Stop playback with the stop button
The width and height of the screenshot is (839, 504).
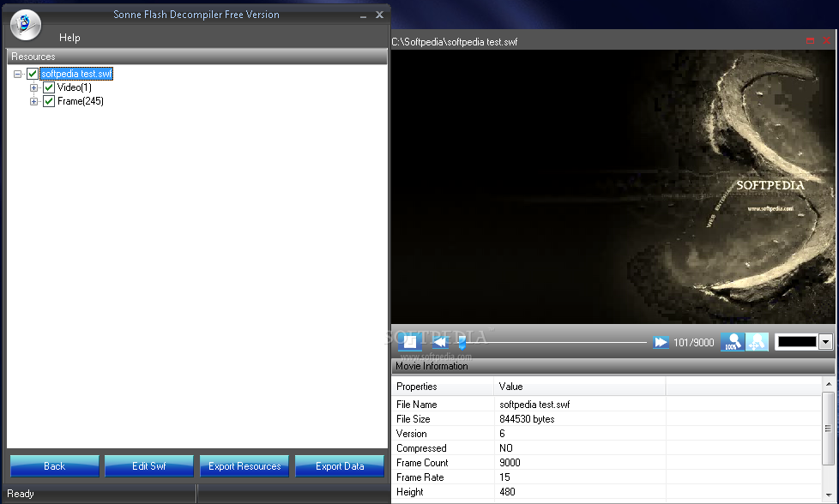click(410, 342)
